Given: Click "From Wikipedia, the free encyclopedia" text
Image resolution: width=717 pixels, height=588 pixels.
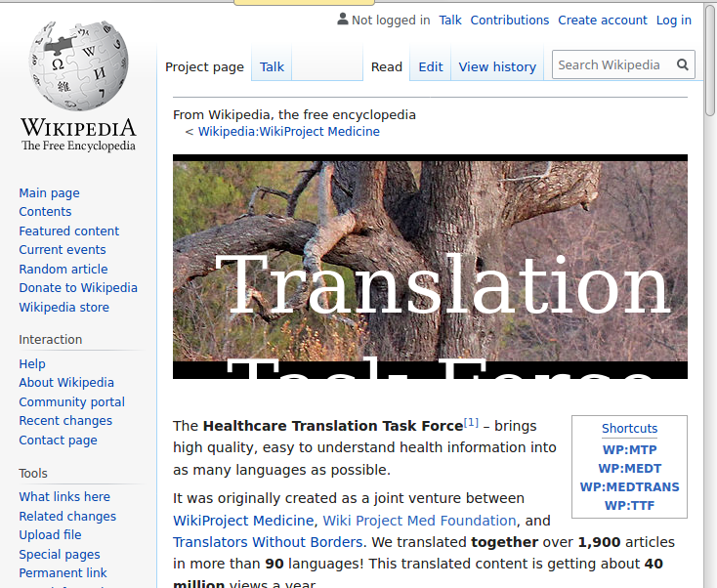Looking at the screenshot, I should pos(294,114).
